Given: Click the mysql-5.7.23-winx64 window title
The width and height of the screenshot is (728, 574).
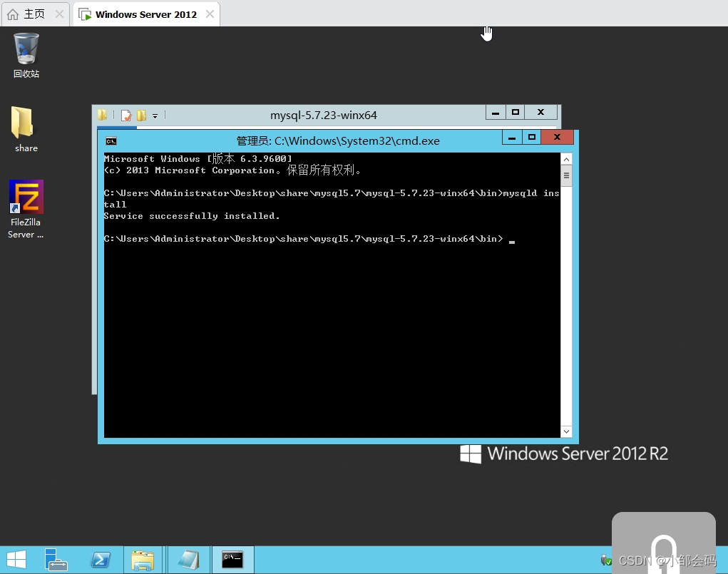Looking at the screenshot, I should pyautogui.click(x=324, y=116).
